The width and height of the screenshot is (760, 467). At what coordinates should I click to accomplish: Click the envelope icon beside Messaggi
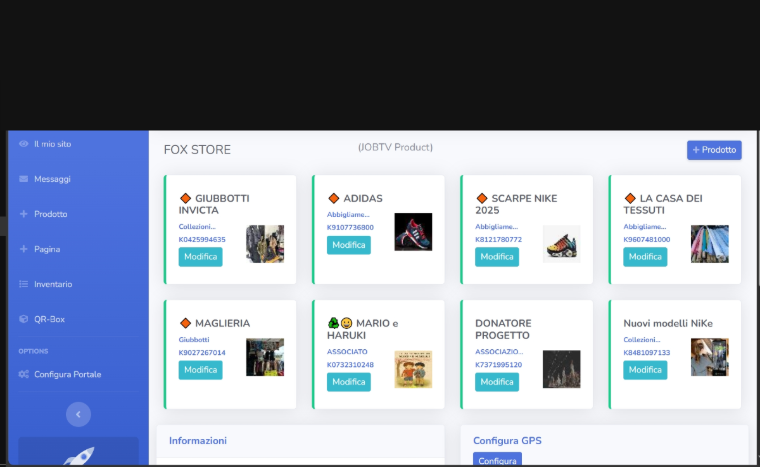23,179
